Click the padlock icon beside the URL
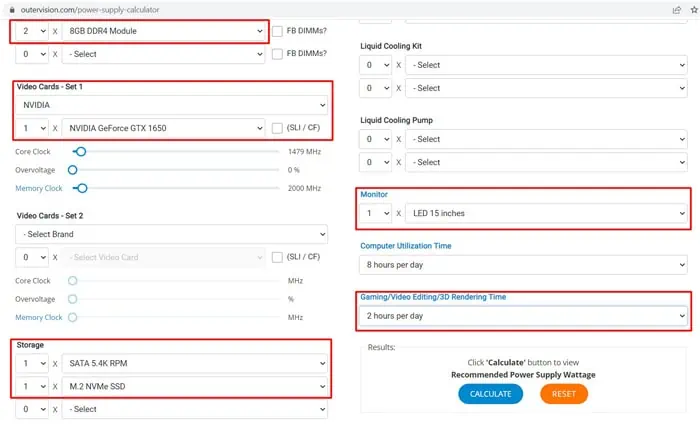Image resolution: width=700 pixels, height=424 pixels. point(12,10)
